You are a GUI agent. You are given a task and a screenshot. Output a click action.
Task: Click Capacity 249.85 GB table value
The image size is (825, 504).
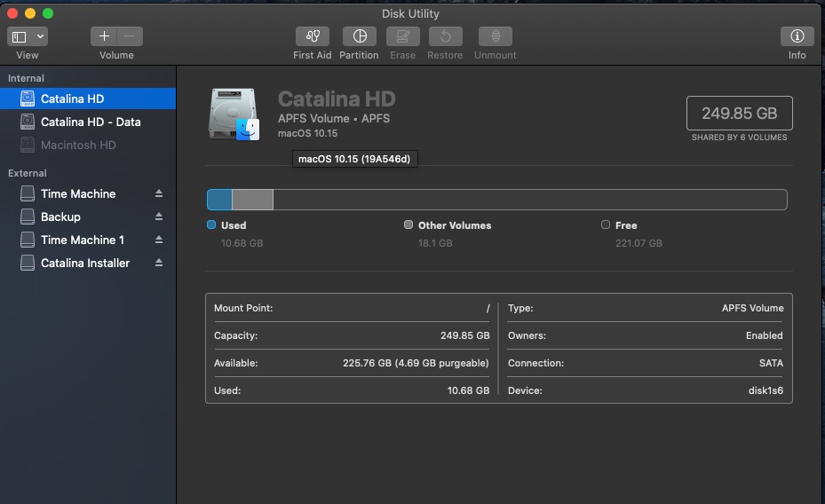coord(465,335)
